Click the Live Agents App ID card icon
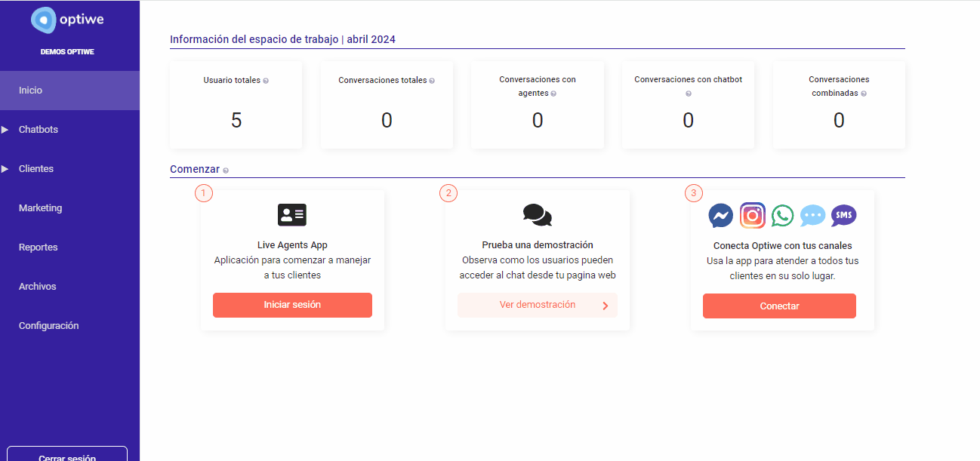The image size is (980, 461). click(292, 215)
